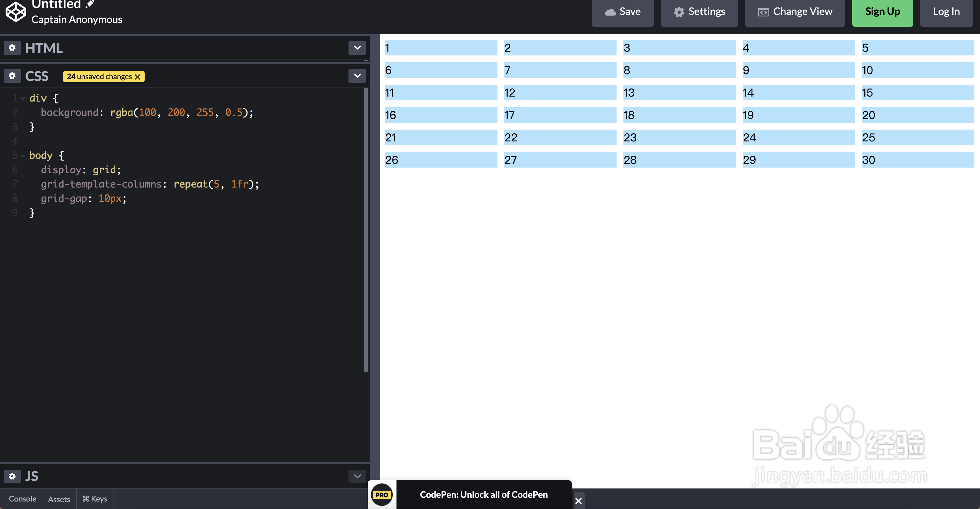
Task: Open the Change View menu
Action: click(795, 12)
